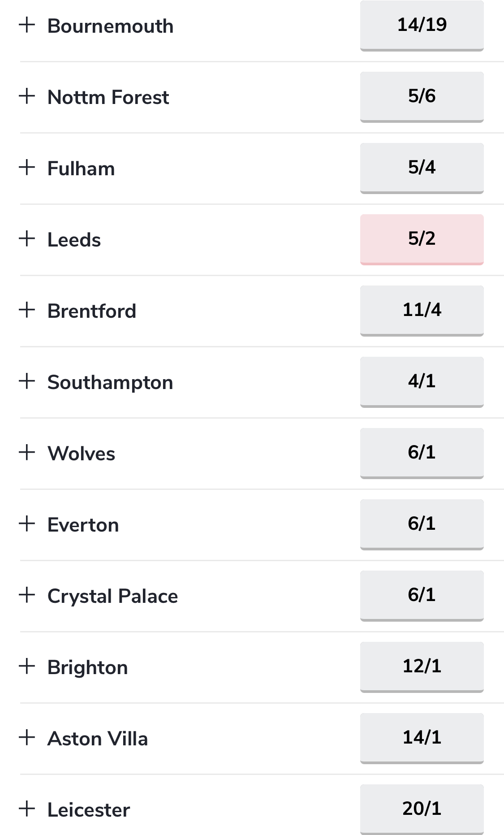Deselect the highlighted Leeds 5/2 odds
504x835 pixels.
click(422, 239)
